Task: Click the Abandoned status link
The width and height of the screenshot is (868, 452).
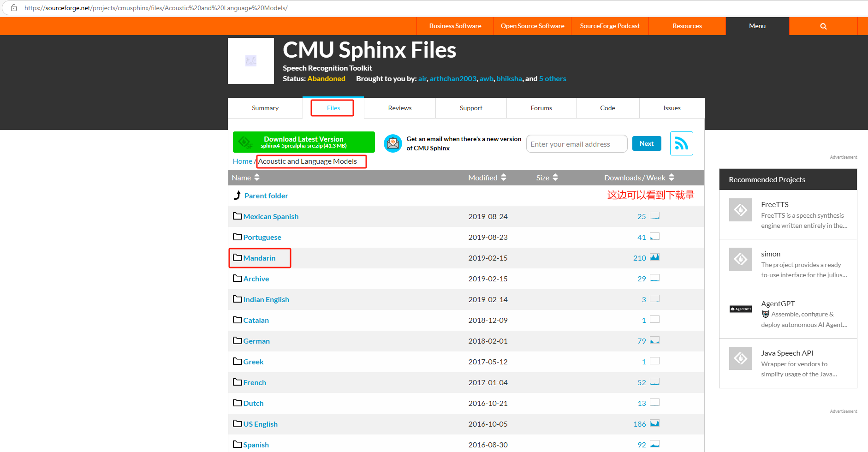Action: [327, 79]
